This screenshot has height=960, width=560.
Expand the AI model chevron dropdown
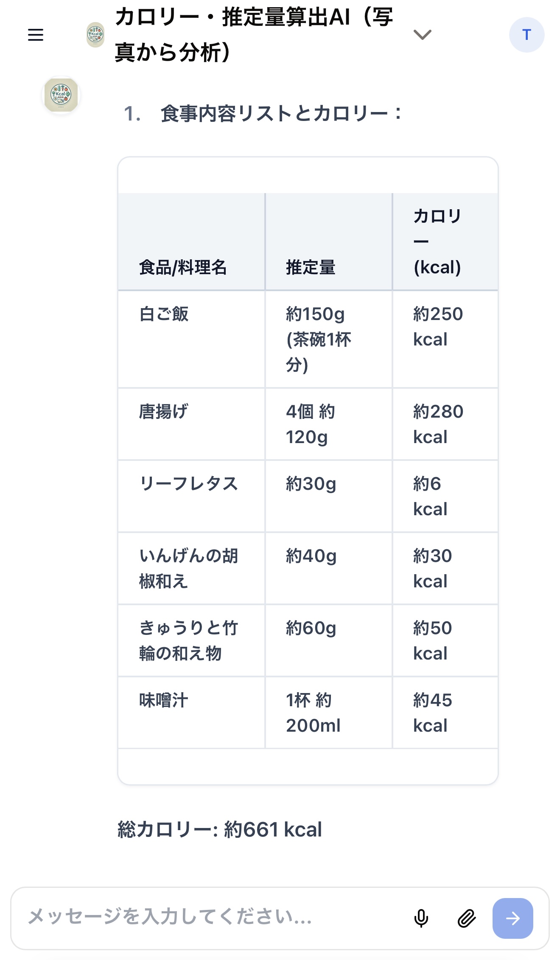422,35
